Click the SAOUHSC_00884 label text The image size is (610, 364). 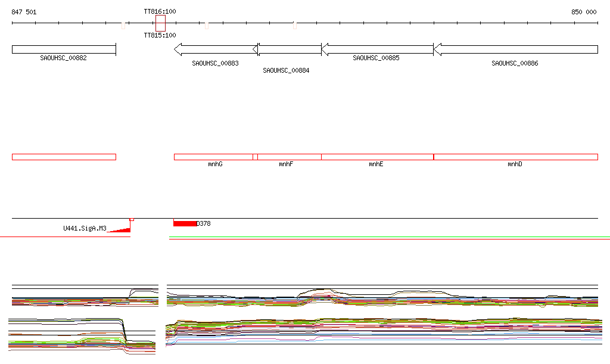tap(286, 70)
